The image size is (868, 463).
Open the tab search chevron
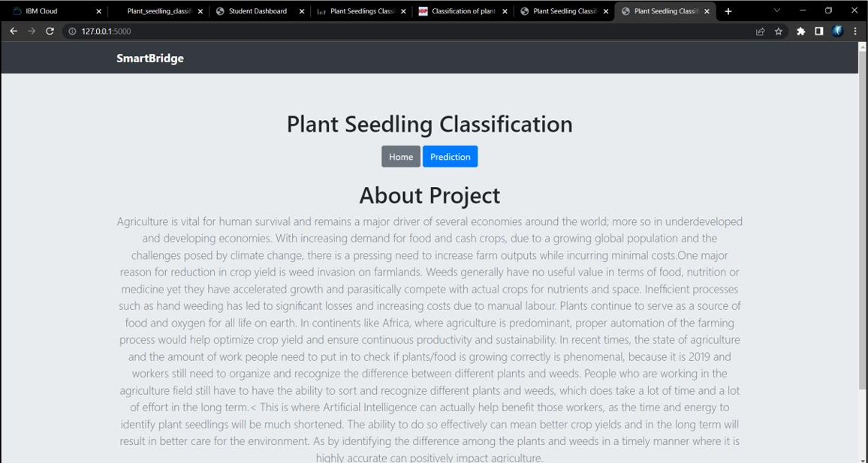tap(775, 11)
